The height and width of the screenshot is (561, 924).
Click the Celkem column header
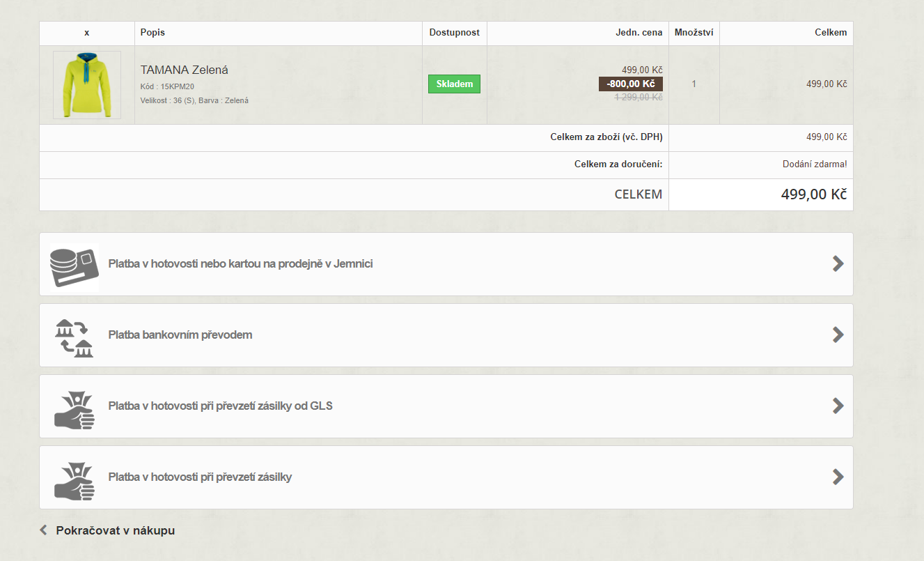coord(831,33)
